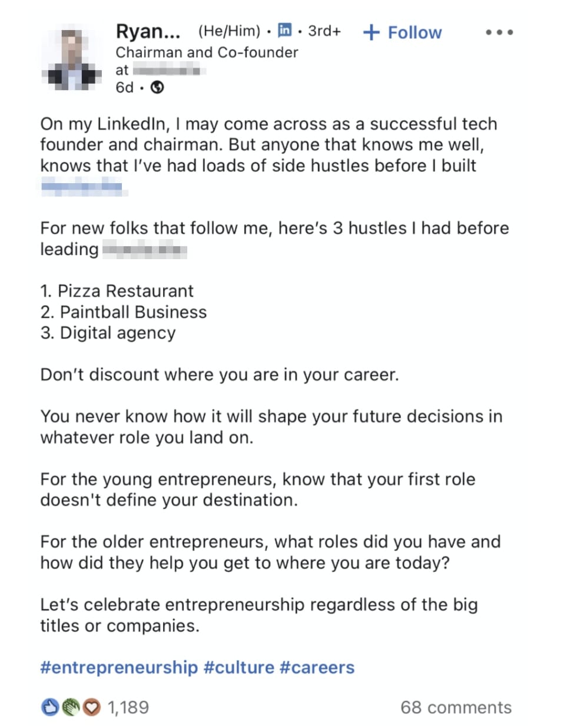
Task: Click the plus icon next to Follow
Action: click(372, 32)
